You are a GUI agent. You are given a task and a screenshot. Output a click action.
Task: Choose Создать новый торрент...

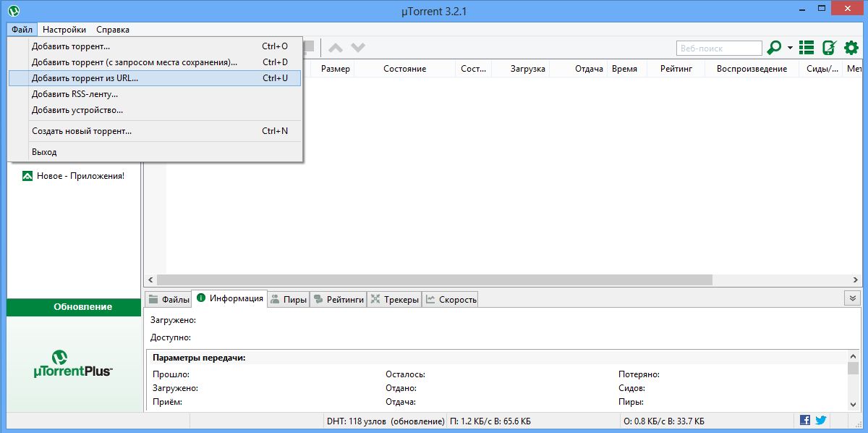(x=155, y=131)
